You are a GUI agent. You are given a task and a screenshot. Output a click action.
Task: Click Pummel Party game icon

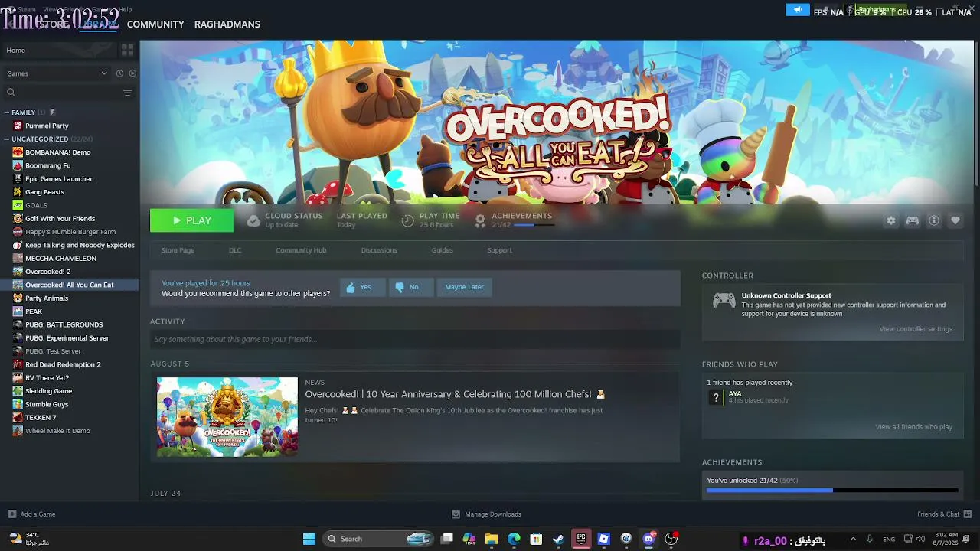coord(18,126)
